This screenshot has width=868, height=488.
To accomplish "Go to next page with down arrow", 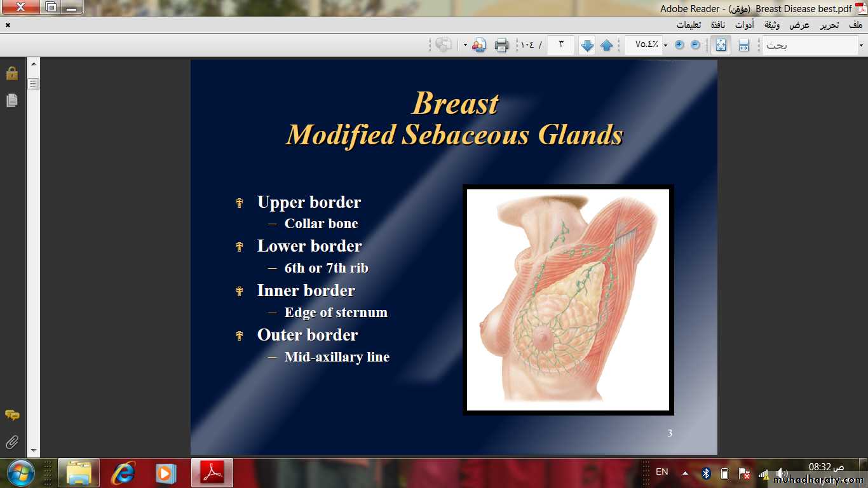I will pos(587,45).
